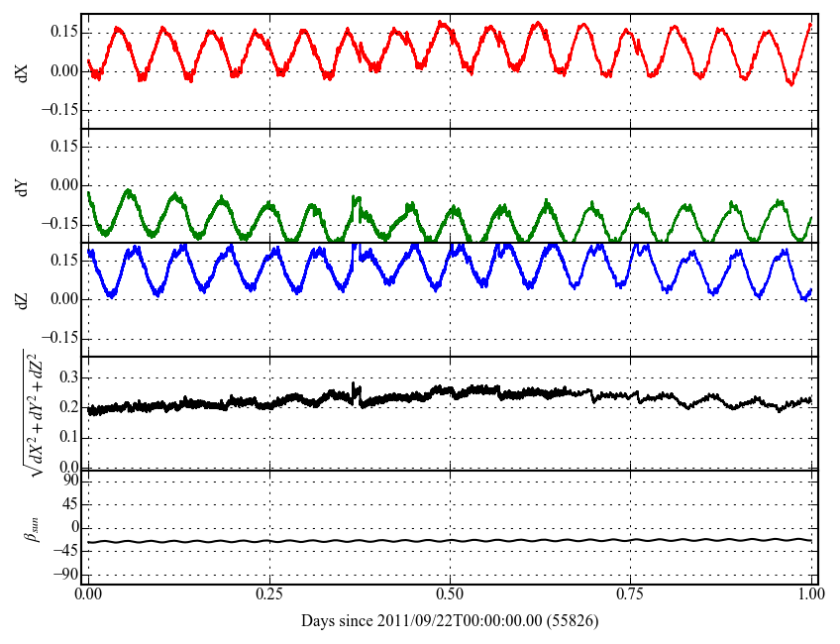Click the 0.25 x-axis tick label
Viewport: 840px width, 644px height.
point(268,595)
